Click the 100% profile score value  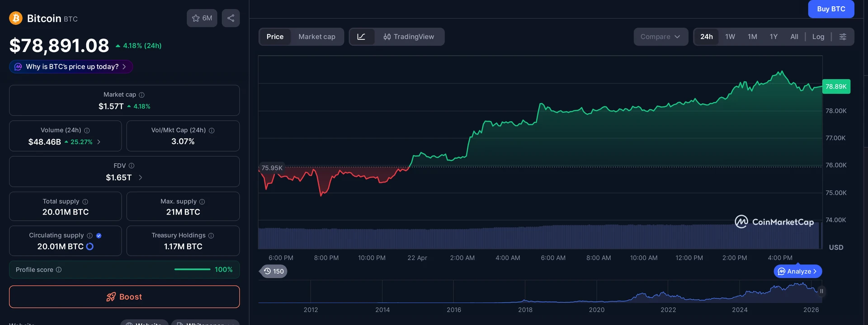pyautogui.click(x=223, y=270)
